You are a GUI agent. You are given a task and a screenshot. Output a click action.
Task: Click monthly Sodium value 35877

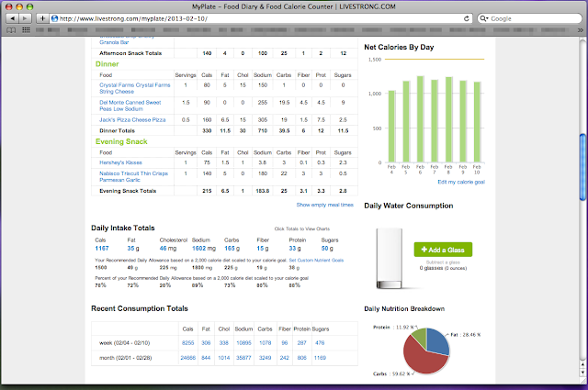point(243,358)
